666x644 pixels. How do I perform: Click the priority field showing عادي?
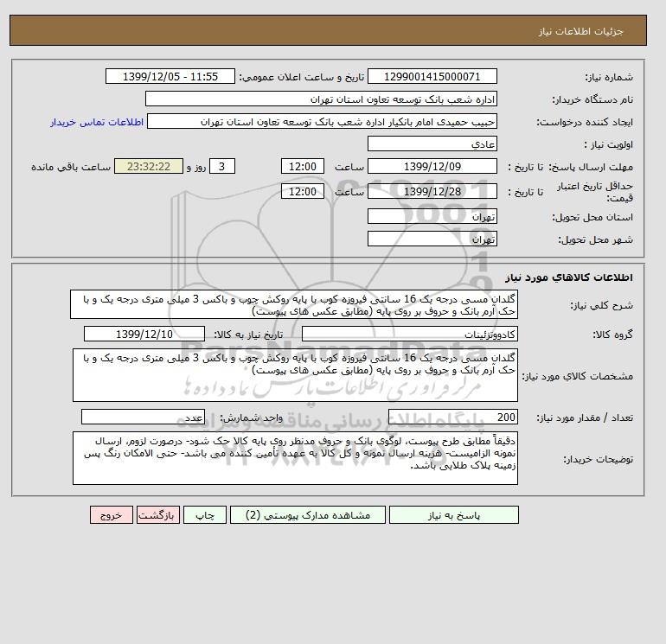tap(432, 143)
